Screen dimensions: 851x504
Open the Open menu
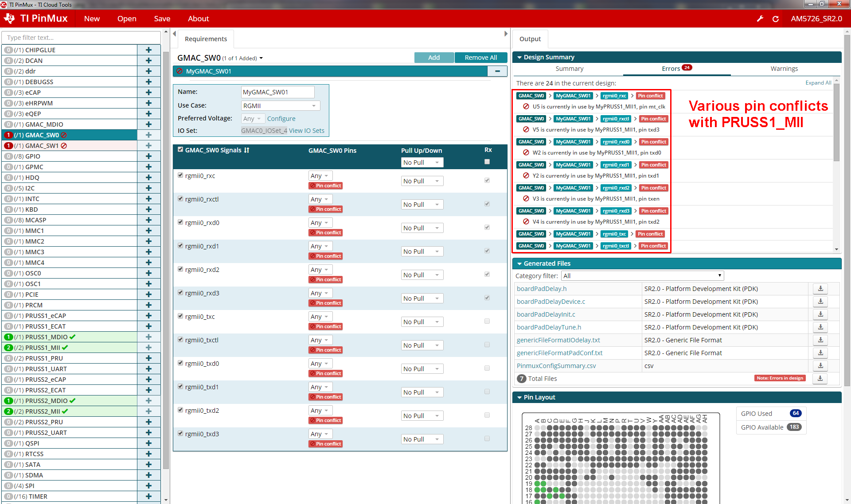pyautogui.click(x=127, y=19)
